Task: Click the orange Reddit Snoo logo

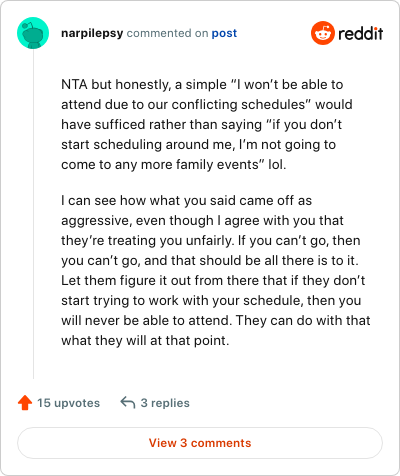Action: (x=323, y=33)
